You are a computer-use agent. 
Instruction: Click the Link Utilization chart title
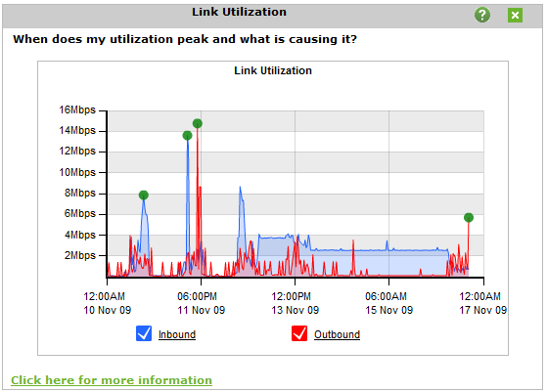[273, 70]
